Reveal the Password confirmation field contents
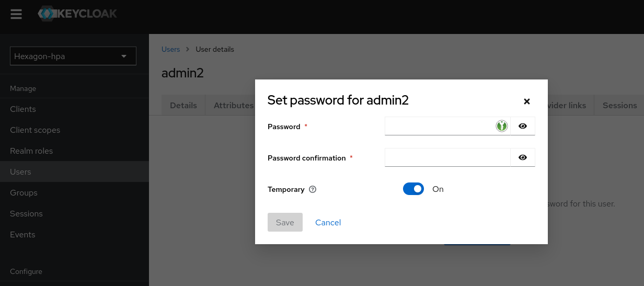Screen dimensions: 644x286 (x=523, y=157)
